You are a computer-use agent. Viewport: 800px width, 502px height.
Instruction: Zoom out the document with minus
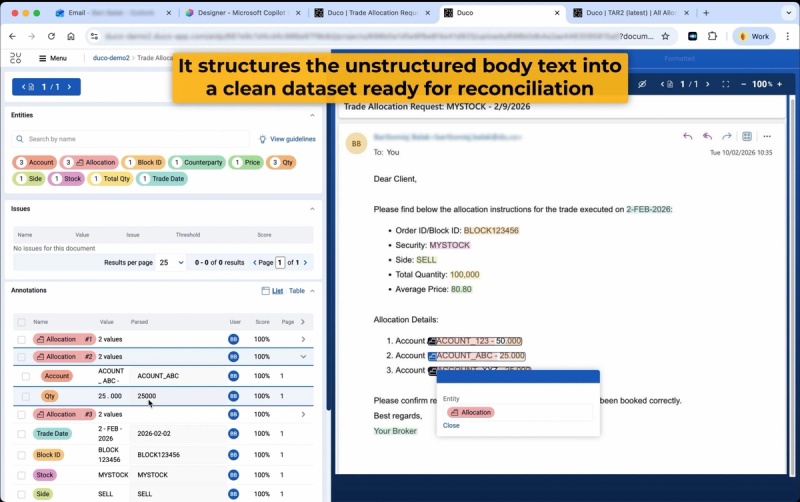743,84
